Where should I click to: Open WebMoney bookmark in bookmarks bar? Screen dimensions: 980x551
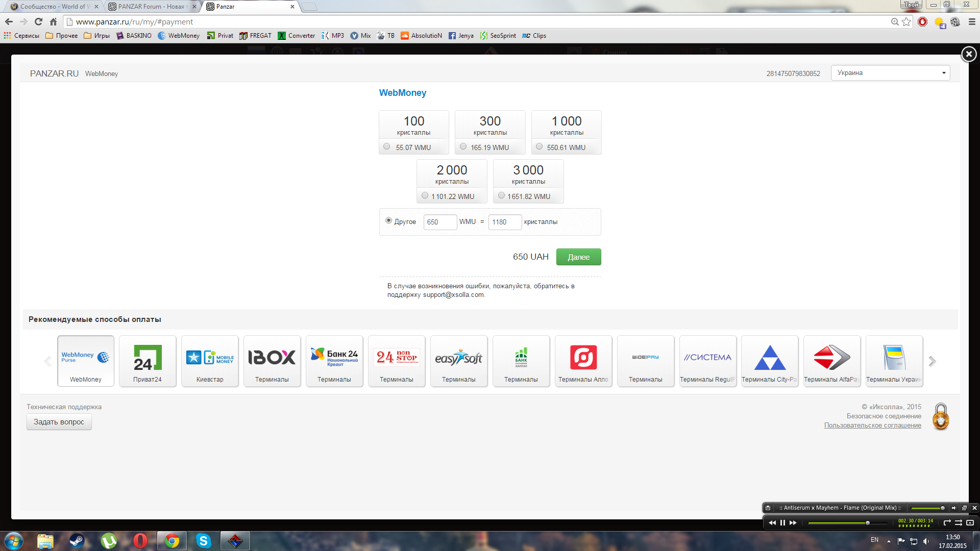click(x=179, y=36)
